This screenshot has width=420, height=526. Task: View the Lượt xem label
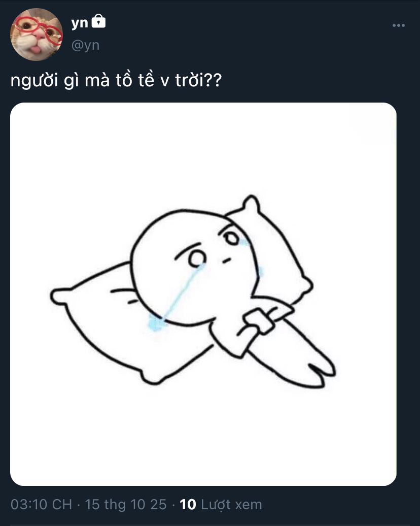coord(231,505)
